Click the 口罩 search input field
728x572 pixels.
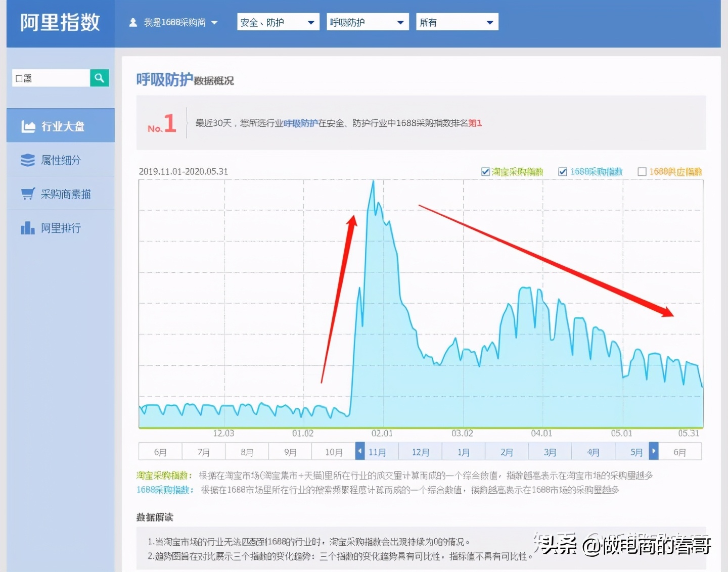pyautogui.click(x=51, y=78)
